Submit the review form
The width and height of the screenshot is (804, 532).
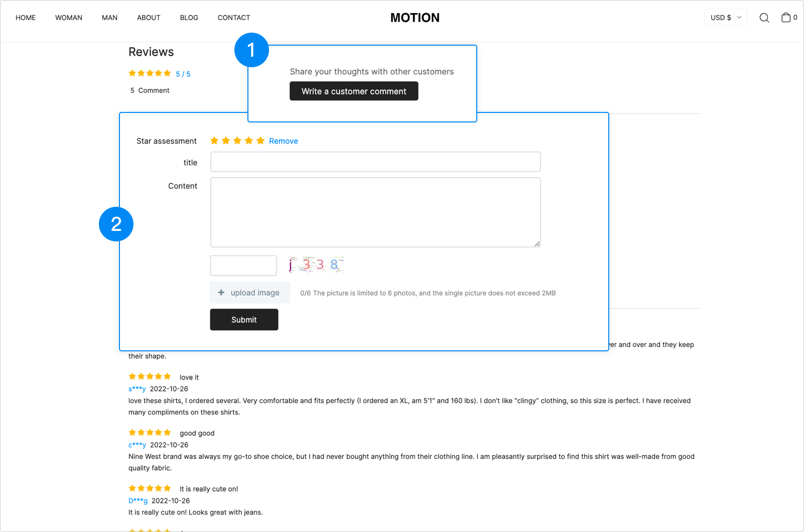[x=244, y=320]
